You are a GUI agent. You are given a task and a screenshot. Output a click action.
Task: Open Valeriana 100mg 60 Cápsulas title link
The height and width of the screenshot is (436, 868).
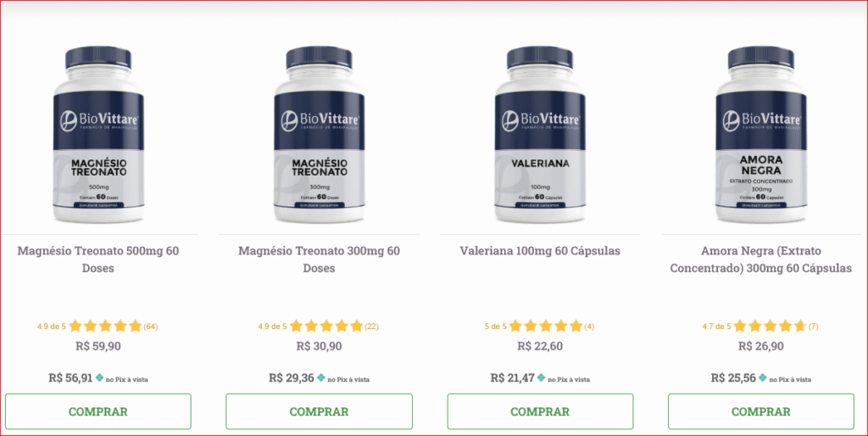540,251
